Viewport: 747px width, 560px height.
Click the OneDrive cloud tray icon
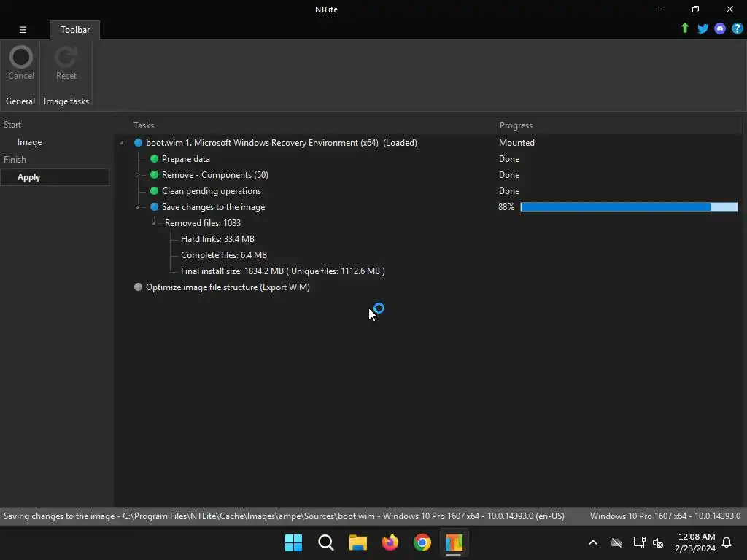pyautogui.click(x=616, y=542)
